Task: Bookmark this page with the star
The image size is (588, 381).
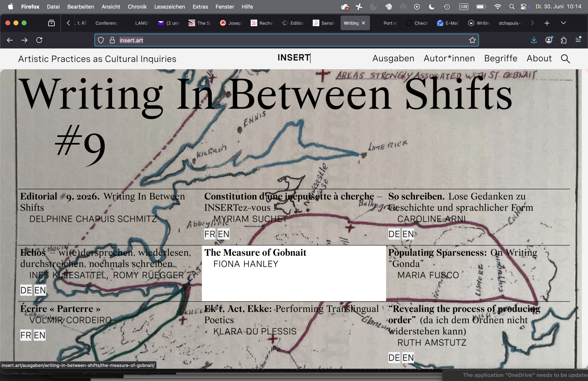Action: pyautogui.click(x=472, y=40)
